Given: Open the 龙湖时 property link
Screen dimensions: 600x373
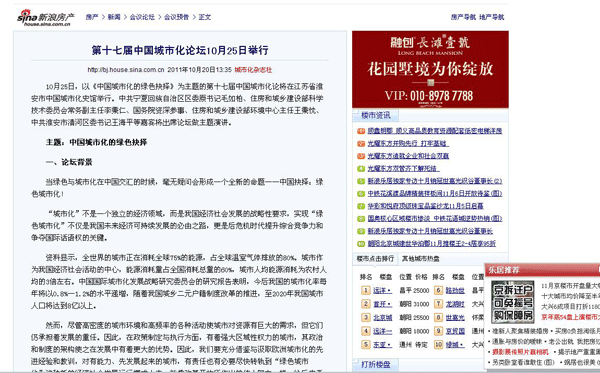Looking at the screenshot, I should click(455, 304).
